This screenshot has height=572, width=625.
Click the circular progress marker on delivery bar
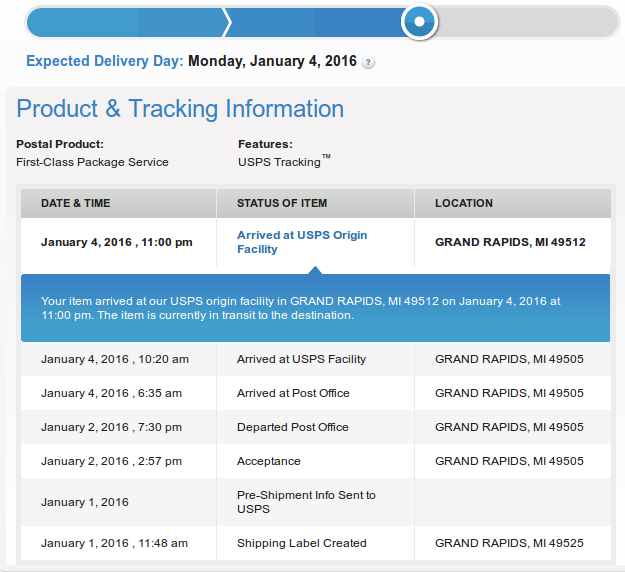420,21
